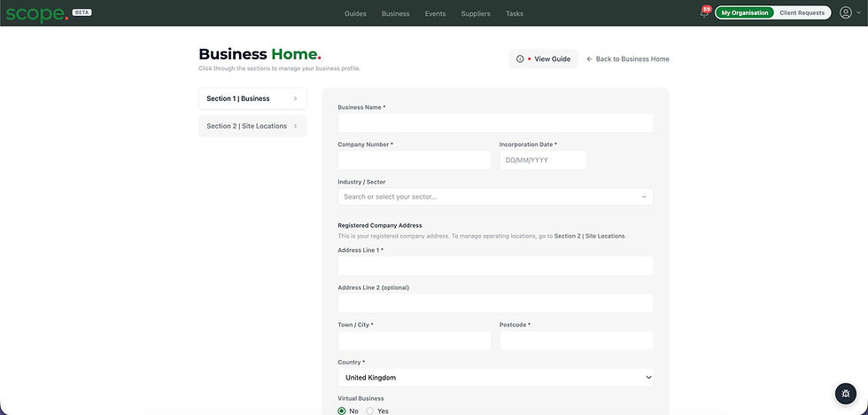
Task: Expand Section 2 | Site Locations
Action: pyautogui.click(x=252, y=126)
